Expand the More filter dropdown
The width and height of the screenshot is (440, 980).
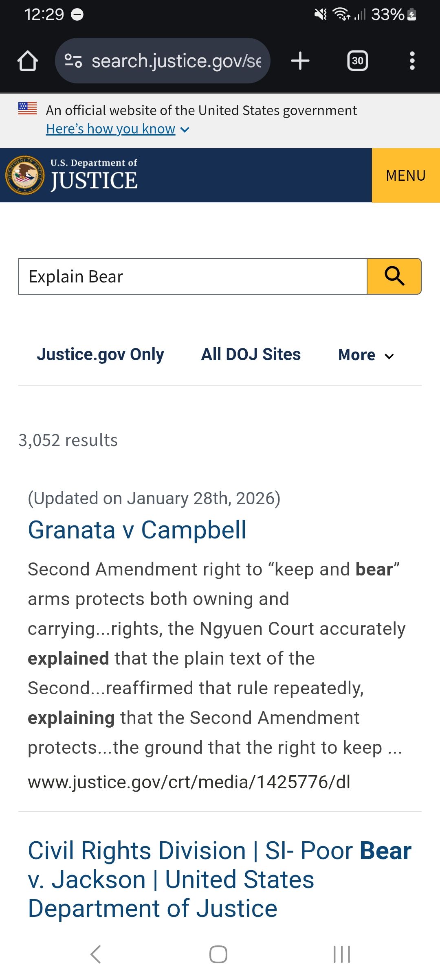366,355
